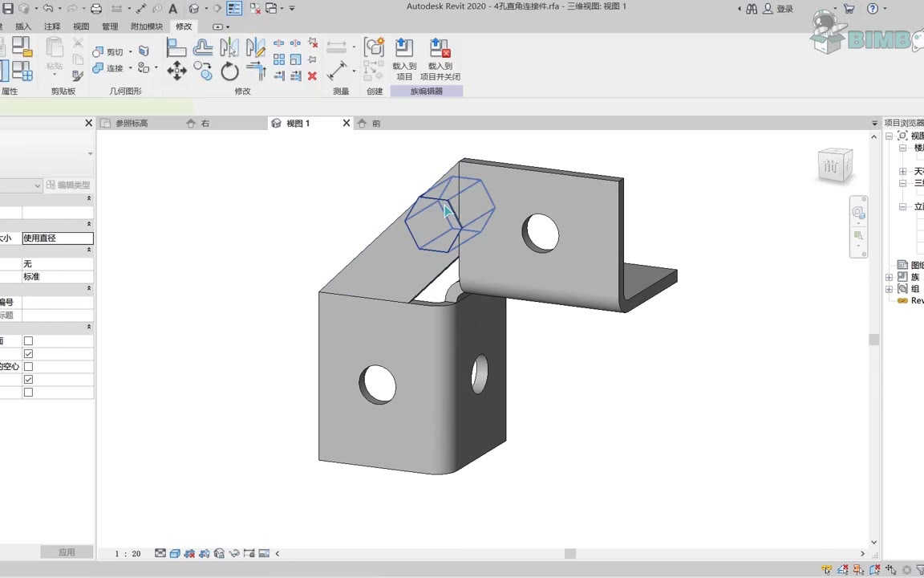
Task: Open the 视图 ribbon tab
Action: tap(81, 26)
